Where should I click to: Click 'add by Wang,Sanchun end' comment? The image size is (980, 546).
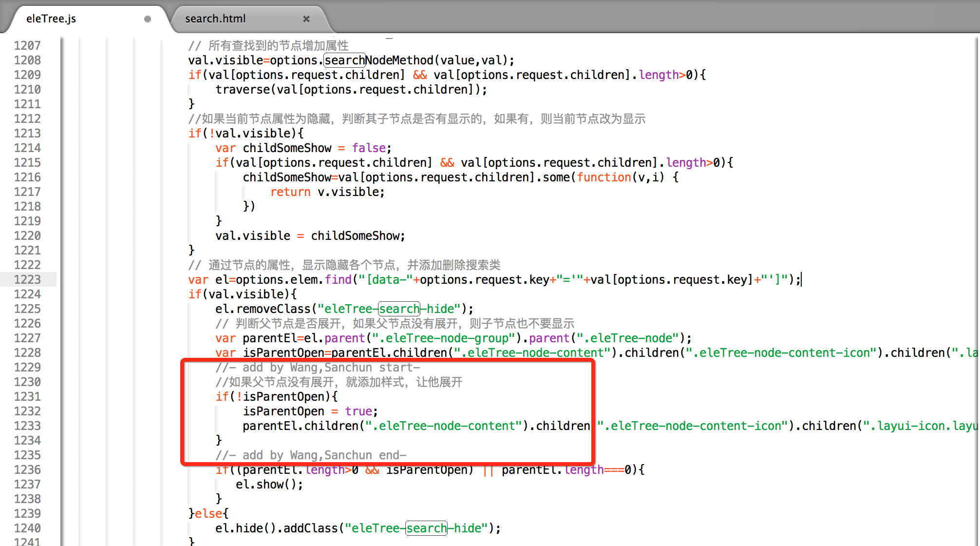tap(311, 455)
